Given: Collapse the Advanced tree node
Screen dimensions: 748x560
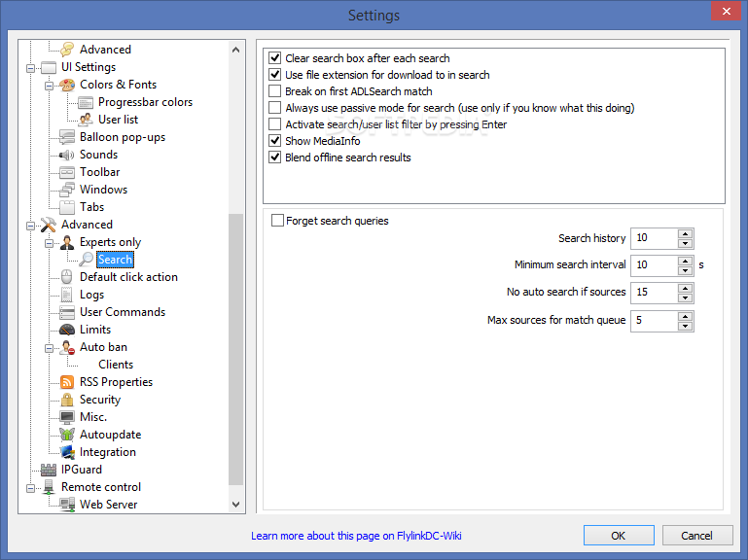Looking at the screenshot, I should (30, 226).
